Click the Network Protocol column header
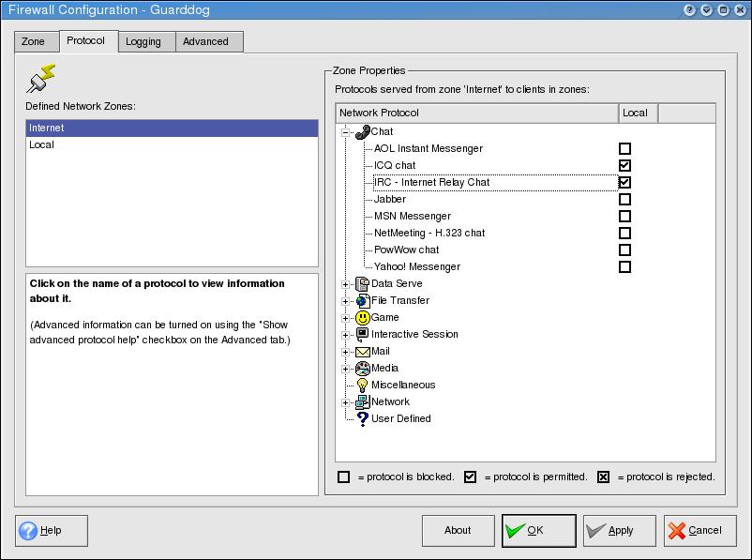Viewport: 752px width, 560px height. (477, 113)
